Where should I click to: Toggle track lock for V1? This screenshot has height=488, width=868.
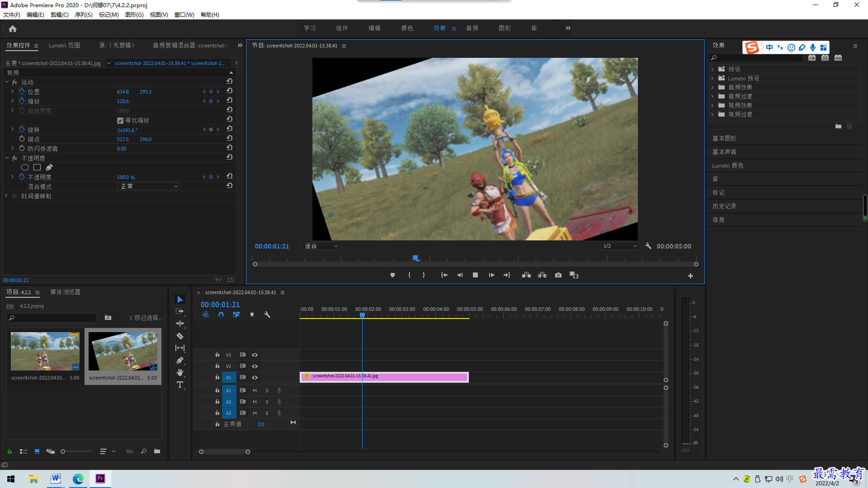pyautogui.click(x=217, y=377)
